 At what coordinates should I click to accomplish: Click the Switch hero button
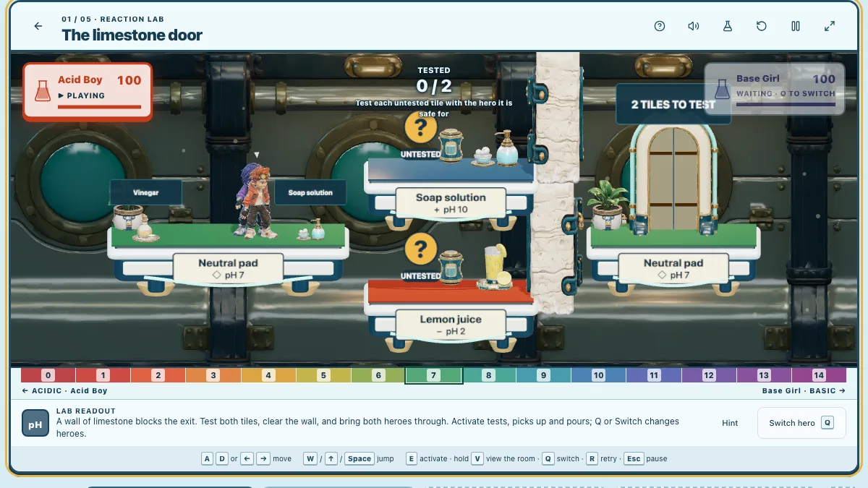point(801,423)
